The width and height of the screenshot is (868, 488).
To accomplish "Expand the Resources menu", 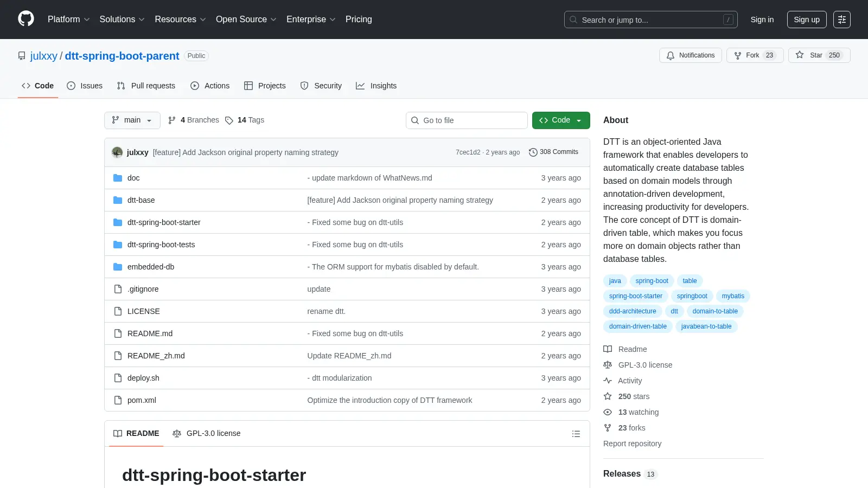I will coord(180,20).
